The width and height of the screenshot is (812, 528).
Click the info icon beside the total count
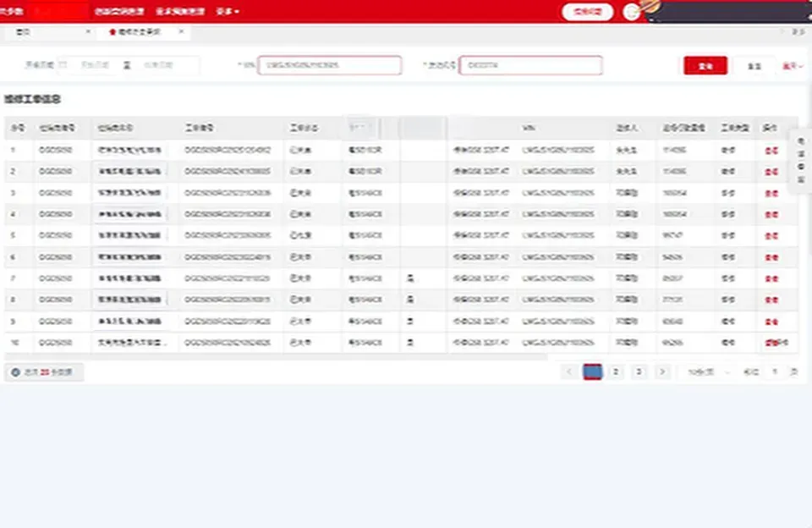click(x=15, y=371)
